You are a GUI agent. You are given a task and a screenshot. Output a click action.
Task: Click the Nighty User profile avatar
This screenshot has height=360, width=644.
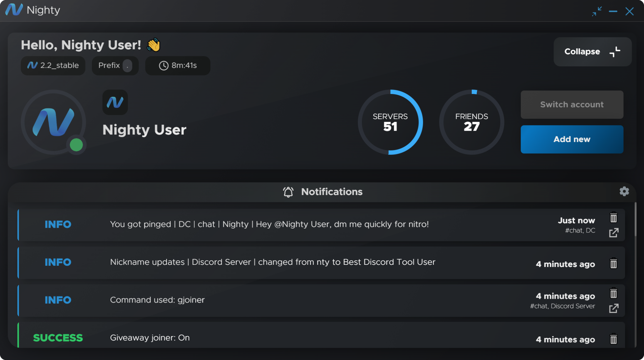pyautogui.click(x=53, y=122)
